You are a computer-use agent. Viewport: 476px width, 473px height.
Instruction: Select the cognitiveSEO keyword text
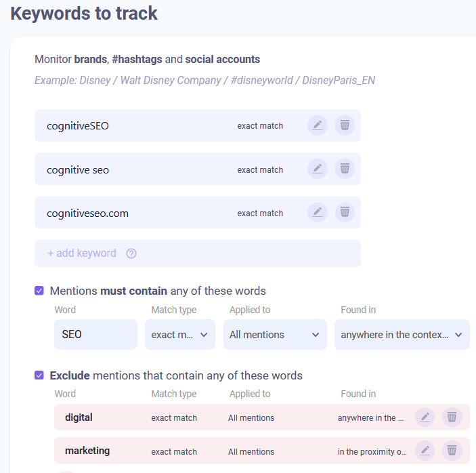click(78, 126)
